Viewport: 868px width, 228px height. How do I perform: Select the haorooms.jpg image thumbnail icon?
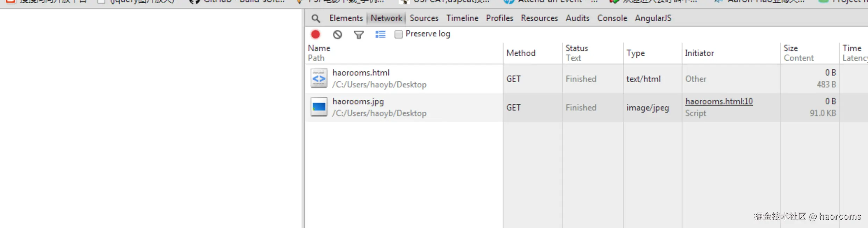point(319,107)
